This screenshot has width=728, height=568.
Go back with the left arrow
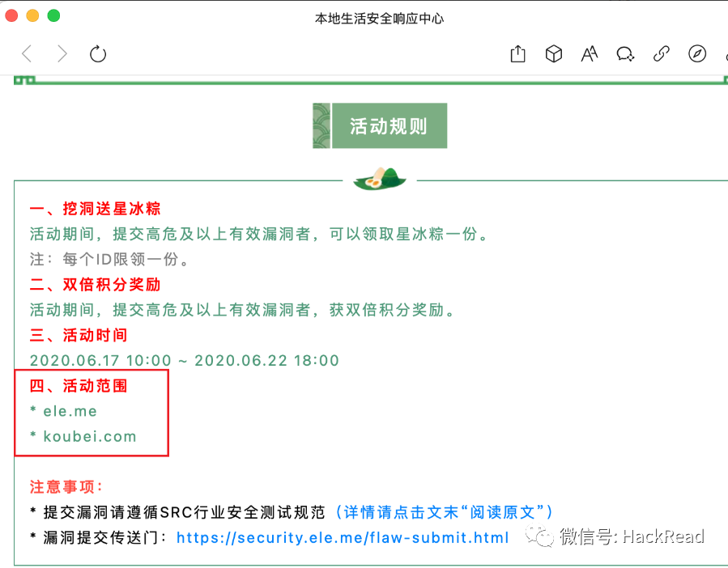tap(27, 54)
